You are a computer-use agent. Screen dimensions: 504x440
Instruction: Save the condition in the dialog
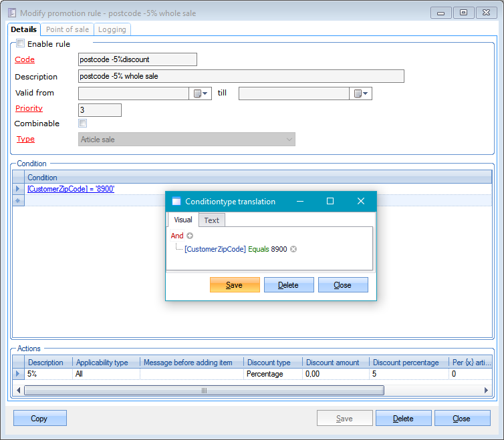(234, 285)
